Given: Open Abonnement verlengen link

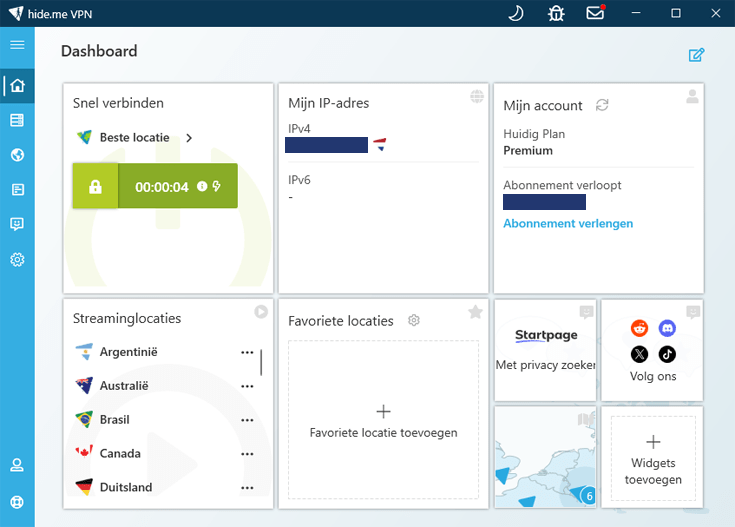Looking at the screenshot, I should pyautogui.click(x=568, y=224).
